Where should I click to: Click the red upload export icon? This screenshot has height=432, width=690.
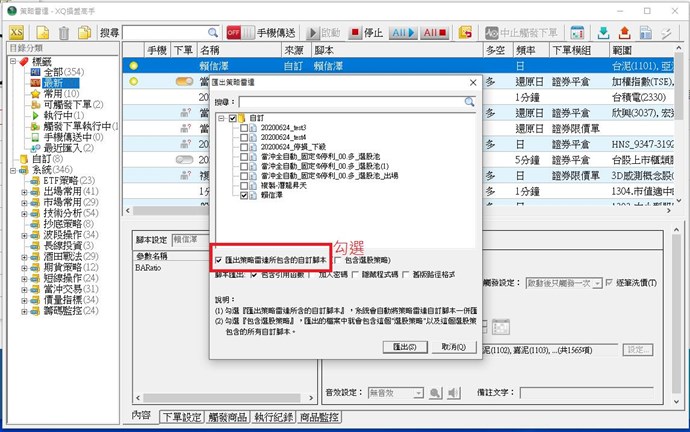click(624, 33)
